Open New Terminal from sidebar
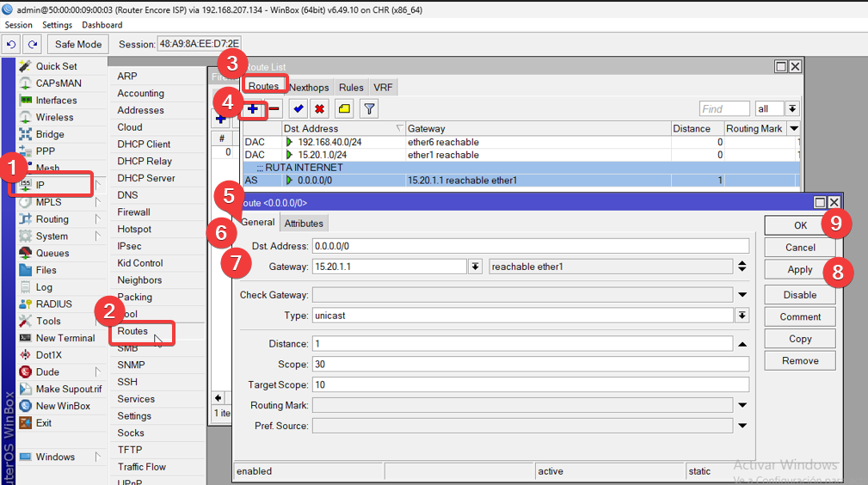 coord(65,338)
